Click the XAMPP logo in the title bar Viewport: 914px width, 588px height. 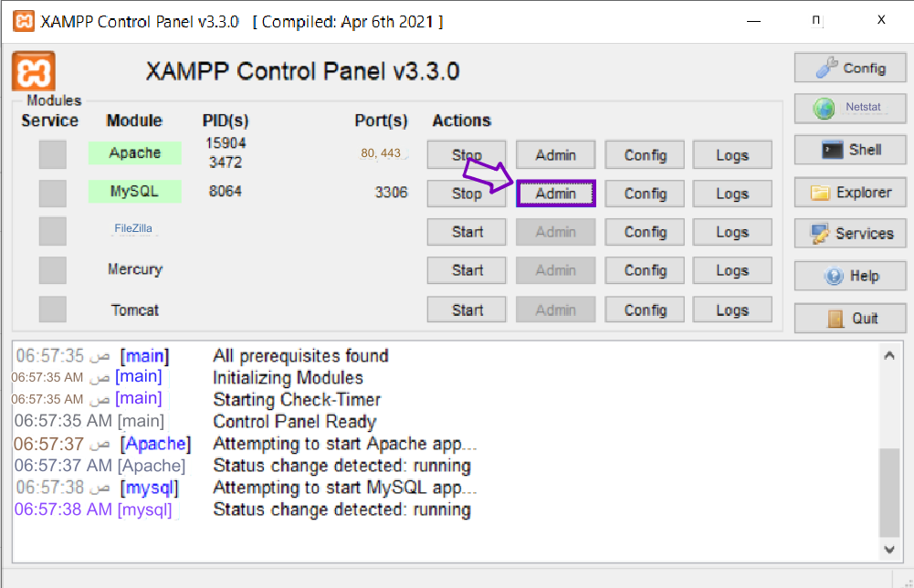(x=24, y=22)
